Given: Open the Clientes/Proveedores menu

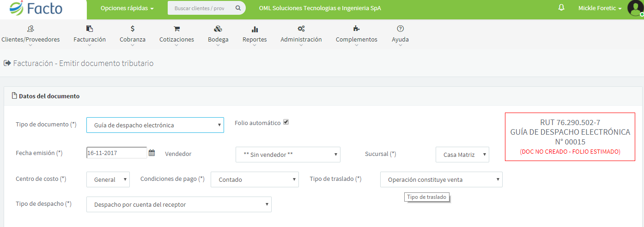Looking at the screenshot, I should [30, 40].
